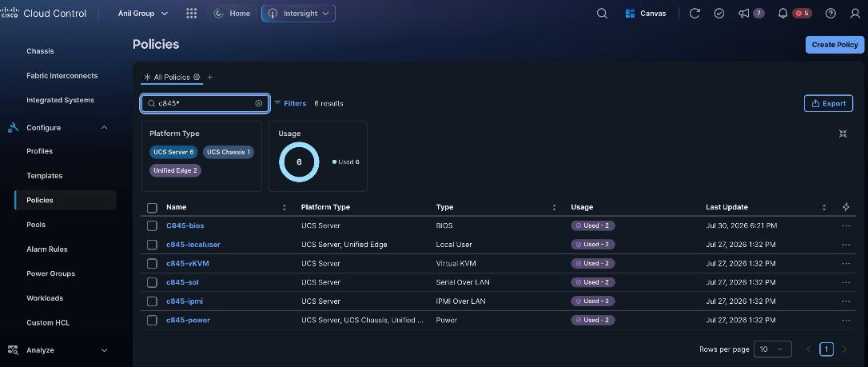The height and width of the screenshot is (367, 868).
Task: Select the c845-power row checkbox
Action: pyautogui.click(x=152, y=320)
